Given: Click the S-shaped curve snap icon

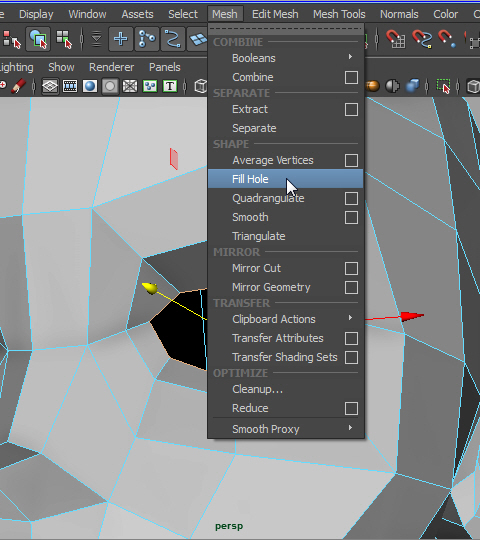Looking at the screenshot, I should coord(173,39).
